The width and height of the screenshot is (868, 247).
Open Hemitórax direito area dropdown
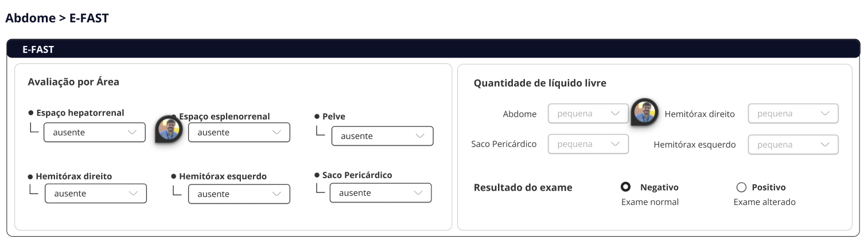[96, 194]
